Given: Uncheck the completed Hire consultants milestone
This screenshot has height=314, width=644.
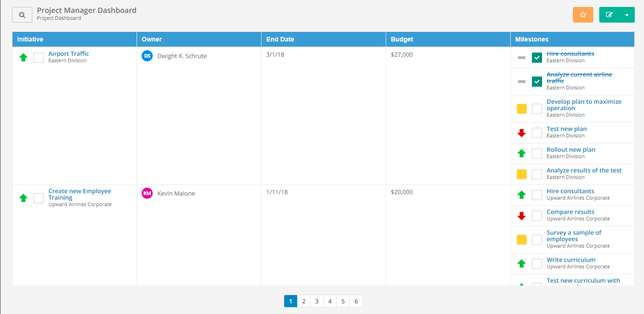Looking at the screenshot, I should point(537,57).
